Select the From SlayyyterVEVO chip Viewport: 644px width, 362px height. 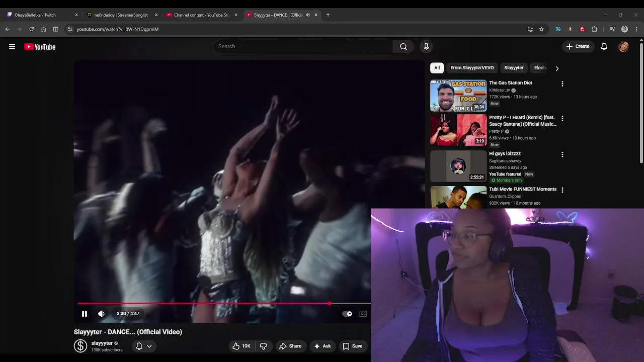(x=472, y=68)
